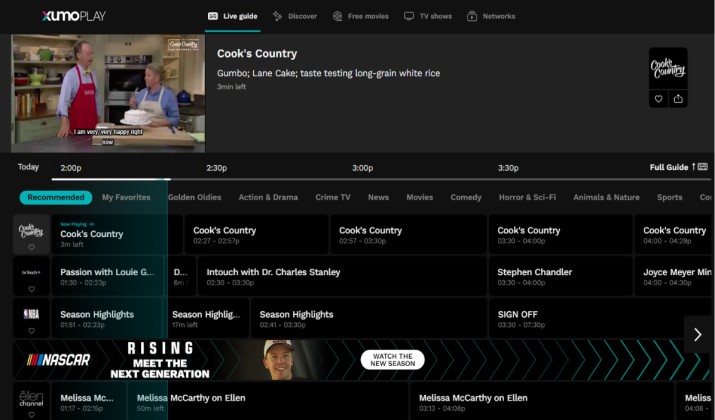Viewport: 715px width, 420px height.
Task: Favorite the Cook's Country channel row heart
Action: 31,247
